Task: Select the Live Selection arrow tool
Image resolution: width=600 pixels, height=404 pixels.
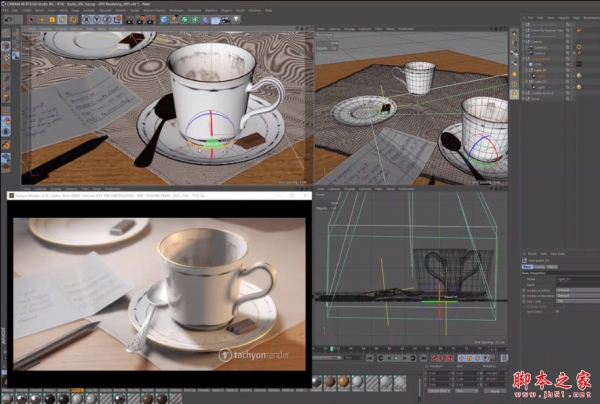Action: pos(31,19)
